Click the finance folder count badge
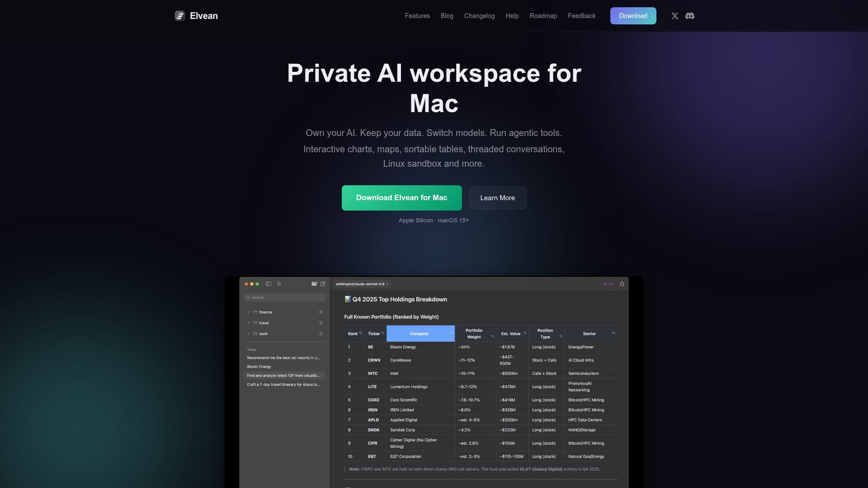This screenshot has width=868, height=488. (321, 312)
